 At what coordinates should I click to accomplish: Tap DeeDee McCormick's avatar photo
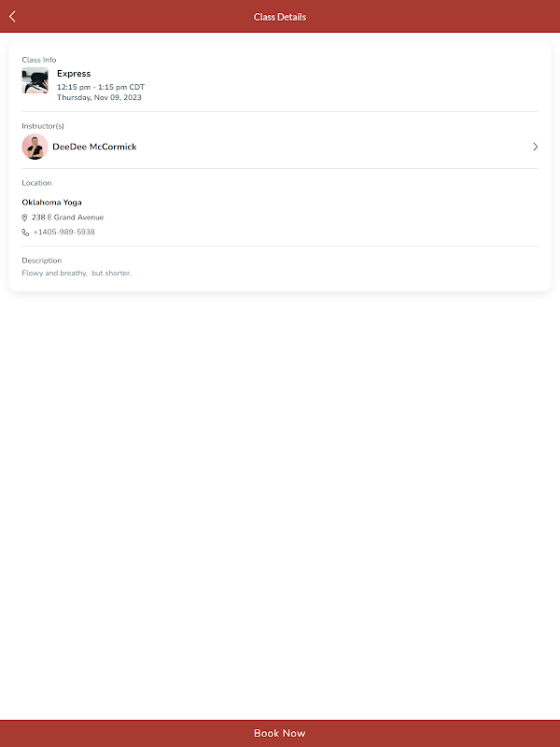[x=35, y=147]
